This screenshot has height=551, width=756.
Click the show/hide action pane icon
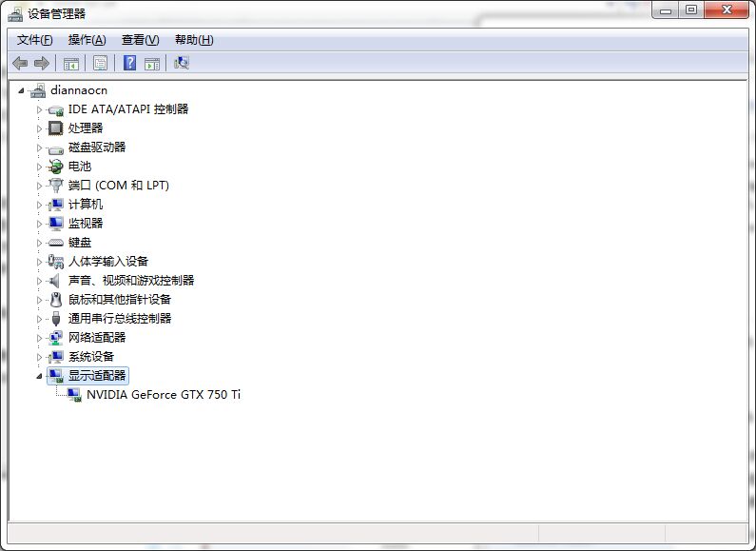coord(151,63)
